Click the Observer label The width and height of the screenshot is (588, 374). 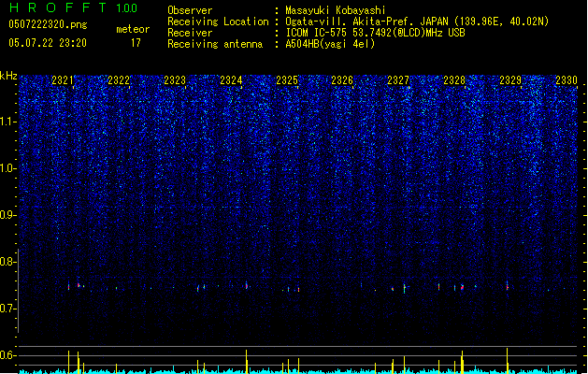pyautogui.click(x=190, y=10)
